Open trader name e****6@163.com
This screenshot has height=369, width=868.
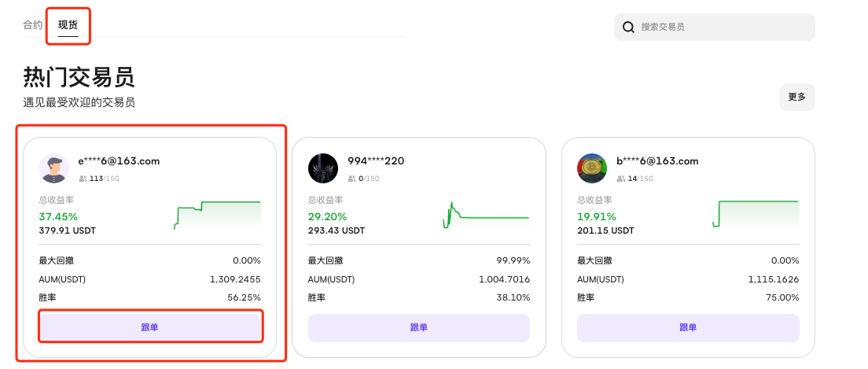(119, 161)
